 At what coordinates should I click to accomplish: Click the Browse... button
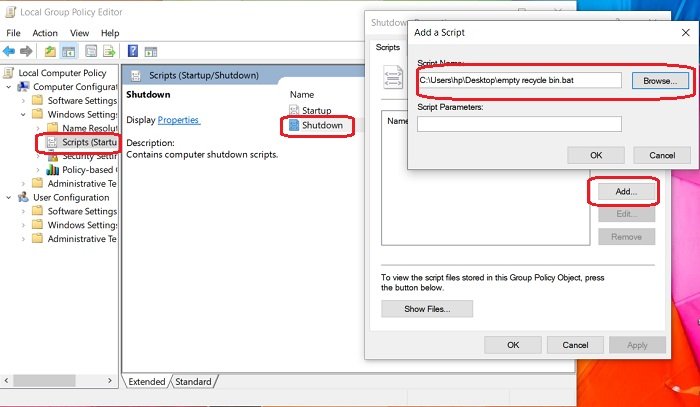point(660,81)
